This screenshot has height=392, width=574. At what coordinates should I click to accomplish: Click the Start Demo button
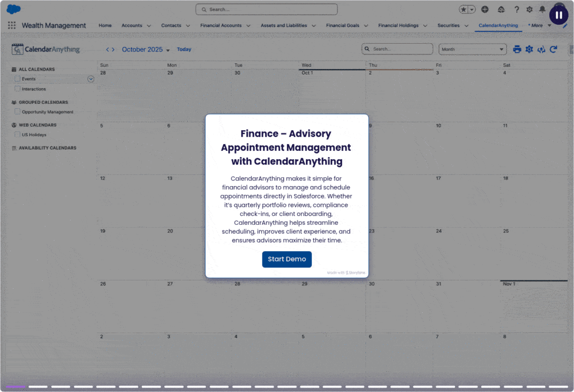pyautogui.click(x=286, y=259)
